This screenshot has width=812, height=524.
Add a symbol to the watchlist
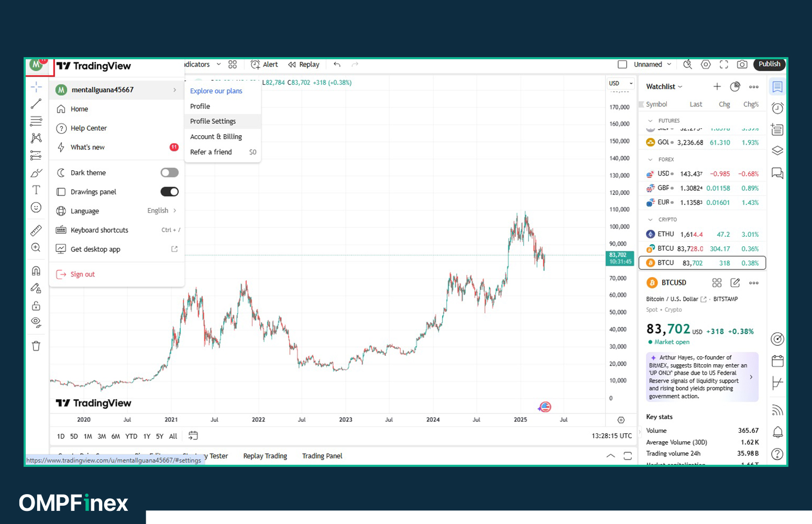[717, 87]
